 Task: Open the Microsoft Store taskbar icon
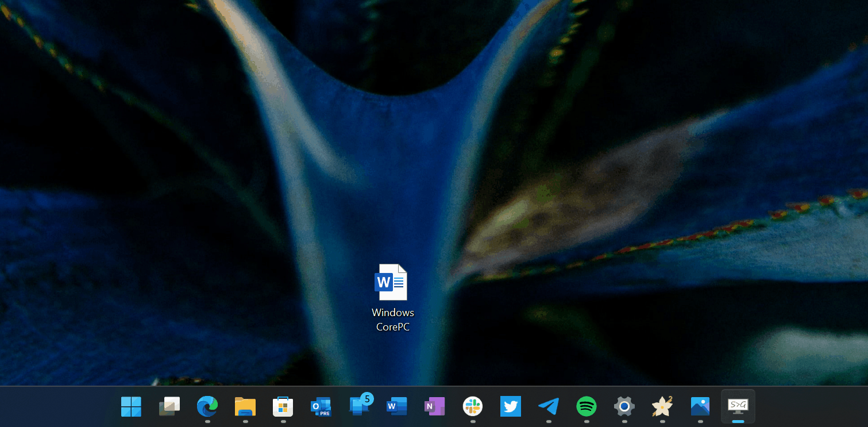[x=283, y=407]
